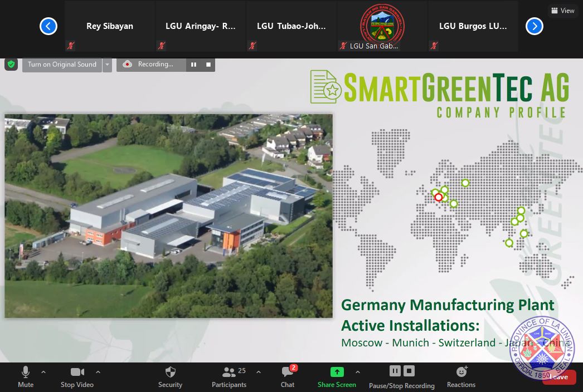The height and width of the screenshot is (392, 583).
Task: Mute the microphone
Action: [x=26, y=377]
